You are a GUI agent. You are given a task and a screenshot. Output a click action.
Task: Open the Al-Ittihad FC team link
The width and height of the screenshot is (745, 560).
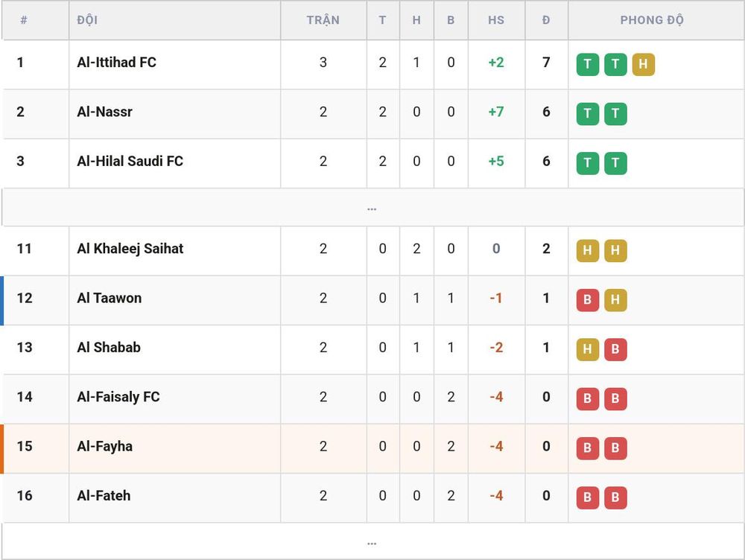coord(116,63)
